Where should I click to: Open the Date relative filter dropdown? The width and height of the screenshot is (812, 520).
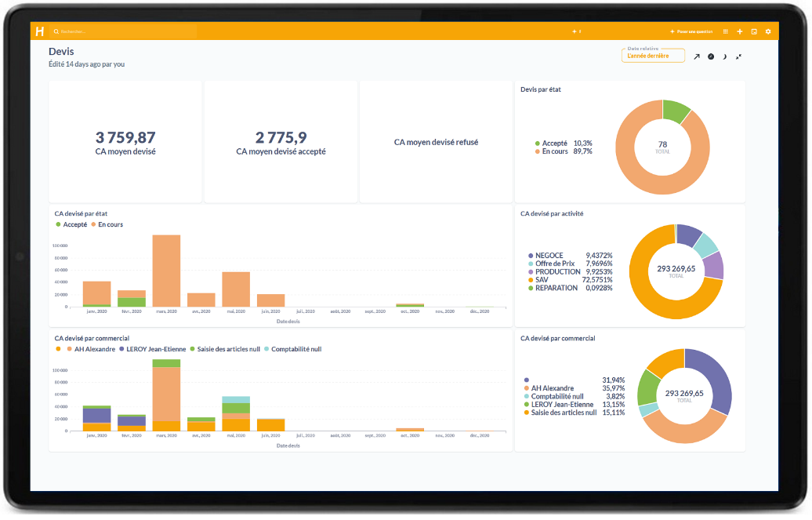(x=653, y=56)
